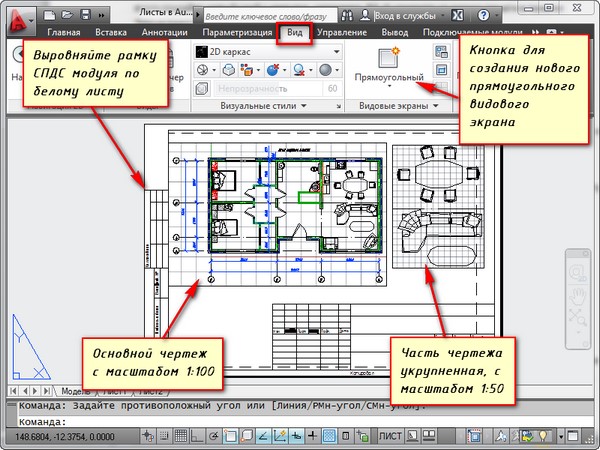Viewport: 600px width, 450px height.
Task: Click the Save icon in quick access toolbar
Action: click(86, 15)
